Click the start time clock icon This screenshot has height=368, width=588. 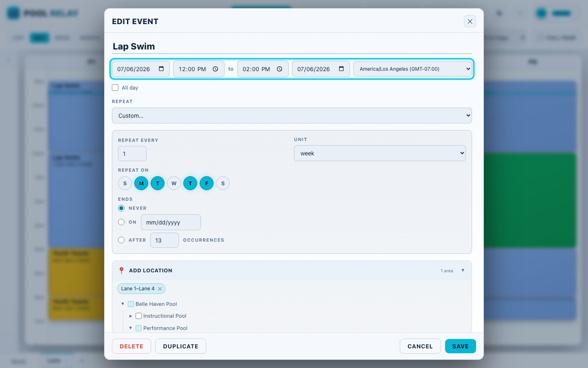216,69
